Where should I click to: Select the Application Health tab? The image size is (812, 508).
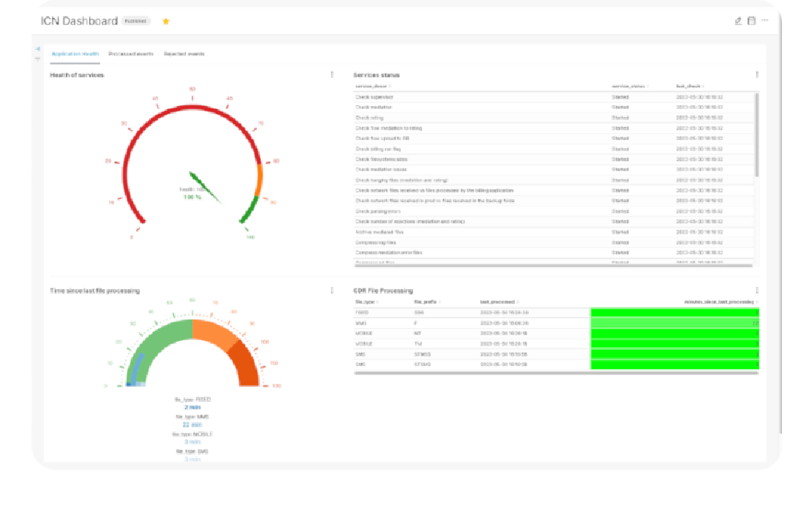[x=75, y=54]
